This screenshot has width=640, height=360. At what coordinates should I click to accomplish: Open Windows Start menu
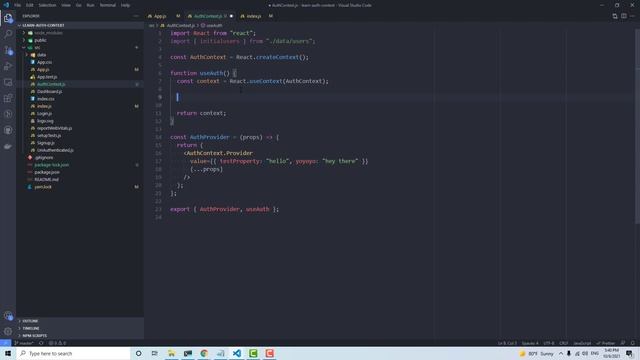click(8, 353)
